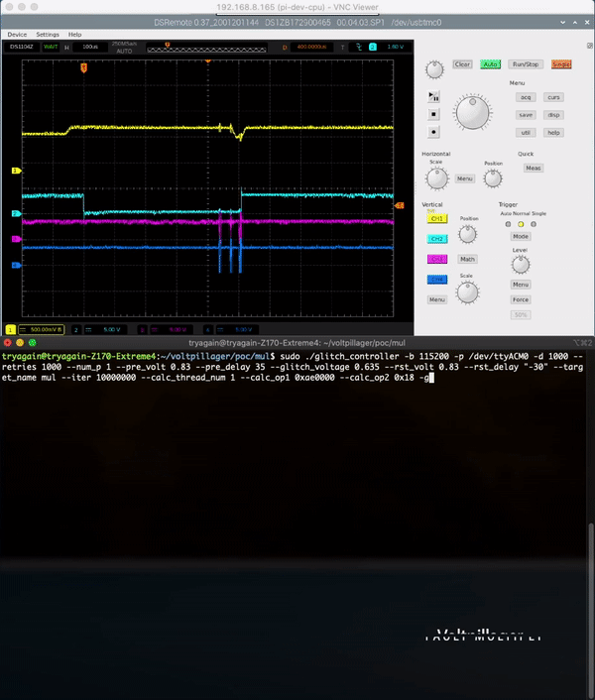Click the small knob left of Clear
Image resolution: width=595 pixels, height=700 pixels.
pyautogui.click(x=434, y=69)
